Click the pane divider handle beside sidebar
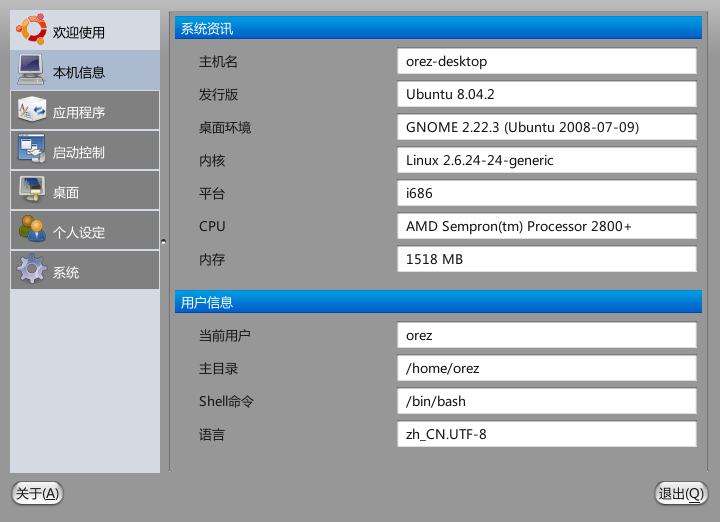The image size is (720, 522). [x=163, y=241]
